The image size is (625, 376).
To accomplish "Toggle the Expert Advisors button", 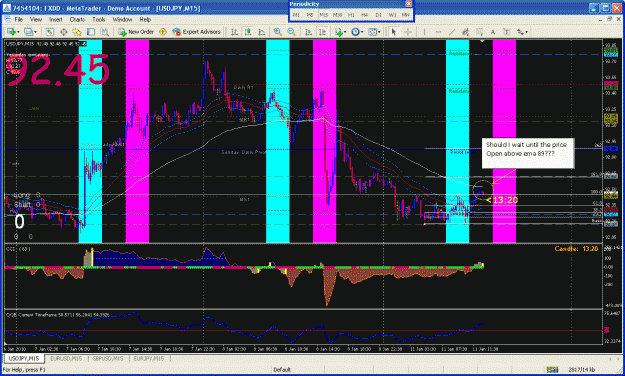I will pyautogui.click(x=197, y=32).
